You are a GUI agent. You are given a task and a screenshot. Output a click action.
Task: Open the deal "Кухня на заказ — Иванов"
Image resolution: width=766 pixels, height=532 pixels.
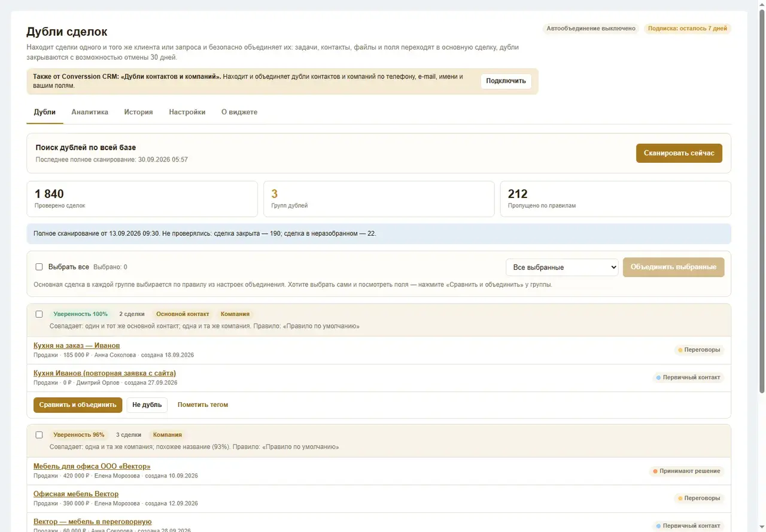pyautogui.click(x=77, y=346)
